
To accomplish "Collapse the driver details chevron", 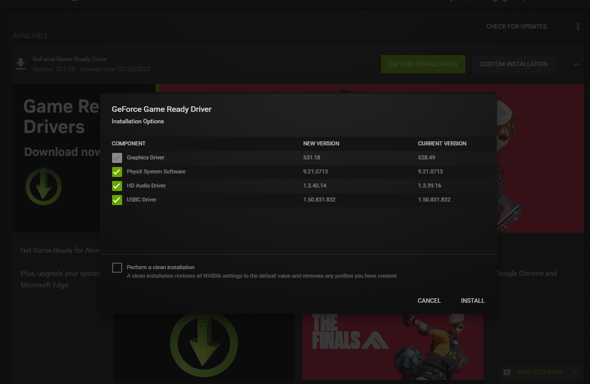I will 576,64.
